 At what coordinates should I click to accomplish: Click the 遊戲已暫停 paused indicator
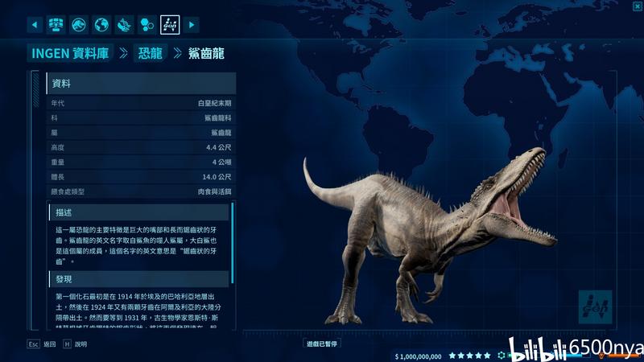[x=322, y=343]
